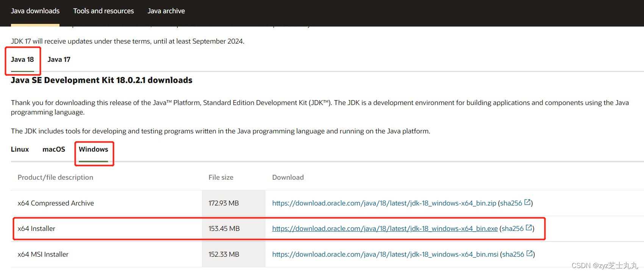Select the macOS platform tab
The width and height of the screenshot is (644, 273).
(x=54, y=149)
